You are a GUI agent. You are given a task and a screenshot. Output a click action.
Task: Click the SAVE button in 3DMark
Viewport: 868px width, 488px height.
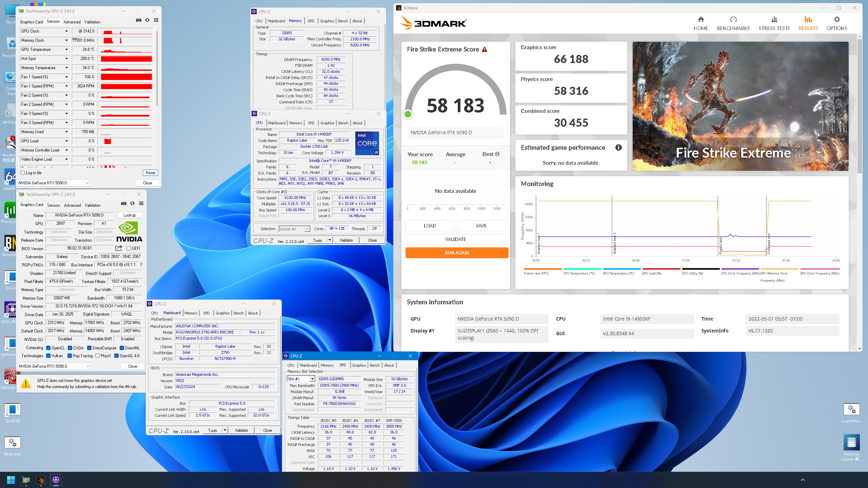(x=481, y=226)
